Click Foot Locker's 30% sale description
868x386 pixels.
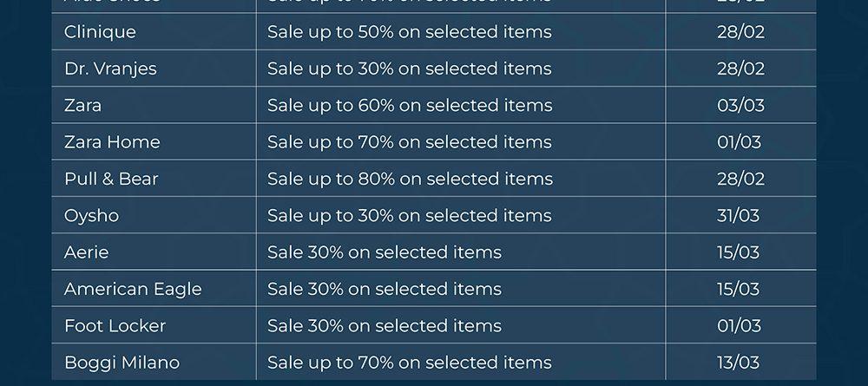pos(385,326)
